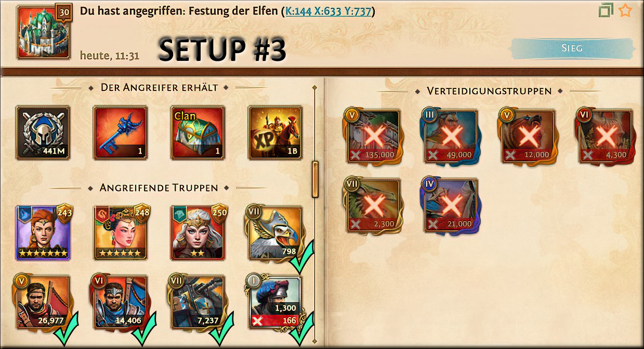Screen dimensions: 644x349
Task: Select the 441M helmet power reward
Action: [43, 133]
